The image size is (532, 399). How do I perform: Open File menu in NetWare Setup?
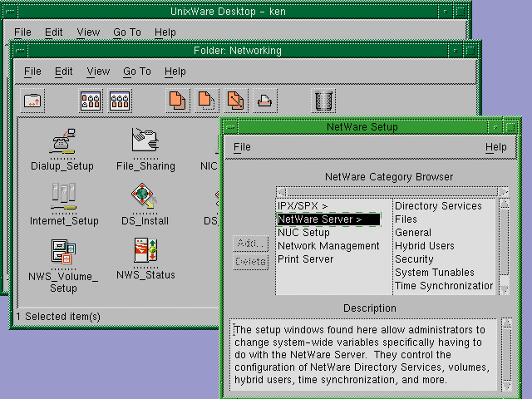(x=242, y=147)
